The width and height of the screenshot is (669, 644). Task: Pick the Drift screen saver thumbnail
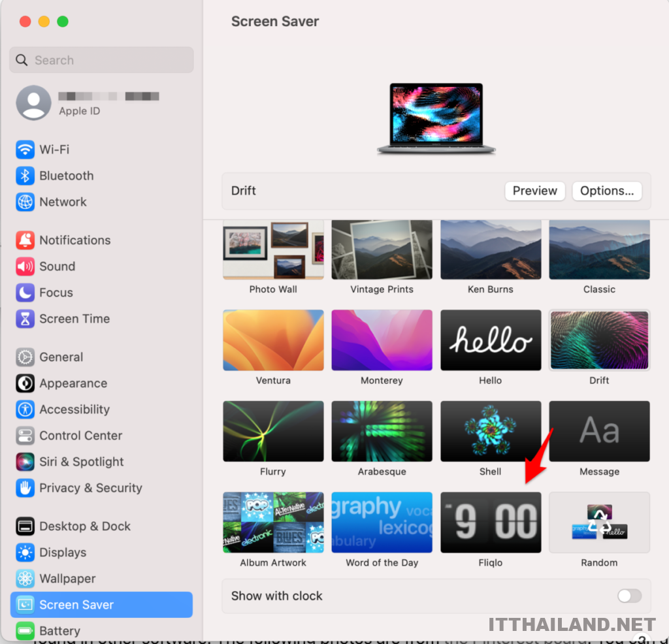[600, 340]
